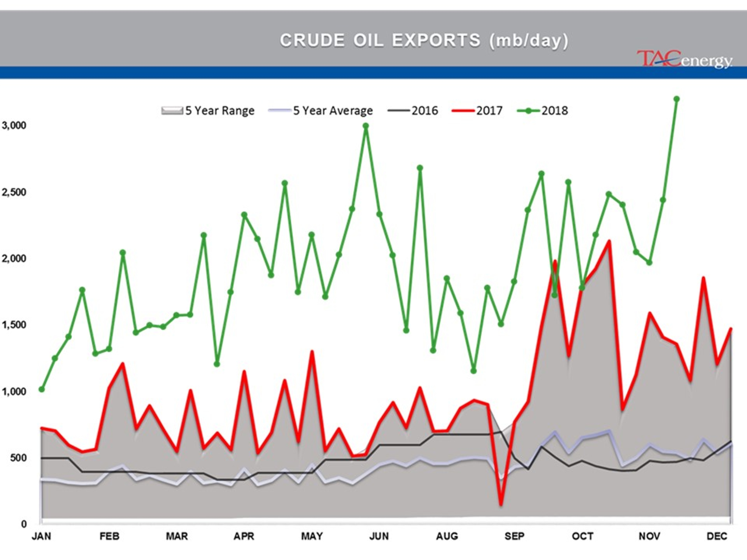
Task: Click the 'SEP' x-axis label
Action: pyautogui.click(x=514, y=536)
